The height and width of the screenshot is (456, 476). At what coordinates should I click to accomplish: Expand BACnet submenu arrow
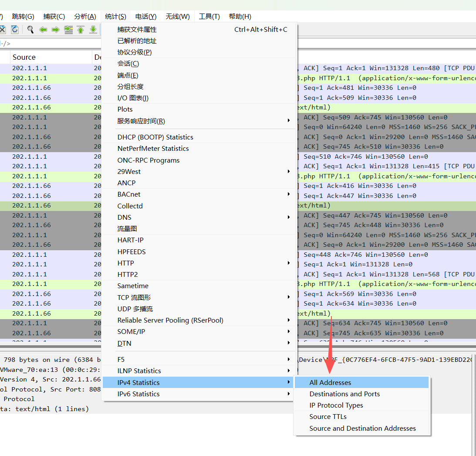coord(289,194)
